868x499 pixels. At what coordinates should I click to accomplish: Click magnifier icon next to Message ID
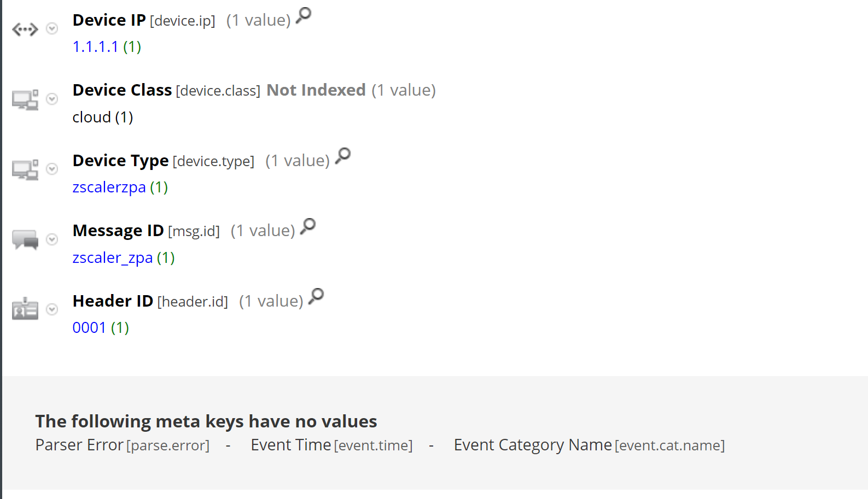tap(308, 226)
